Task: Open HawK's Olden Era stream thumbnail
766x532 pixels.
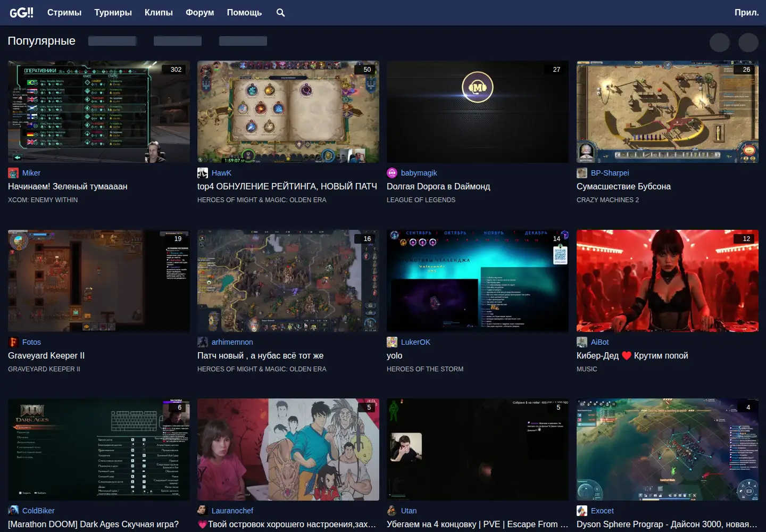Action: 288,112
